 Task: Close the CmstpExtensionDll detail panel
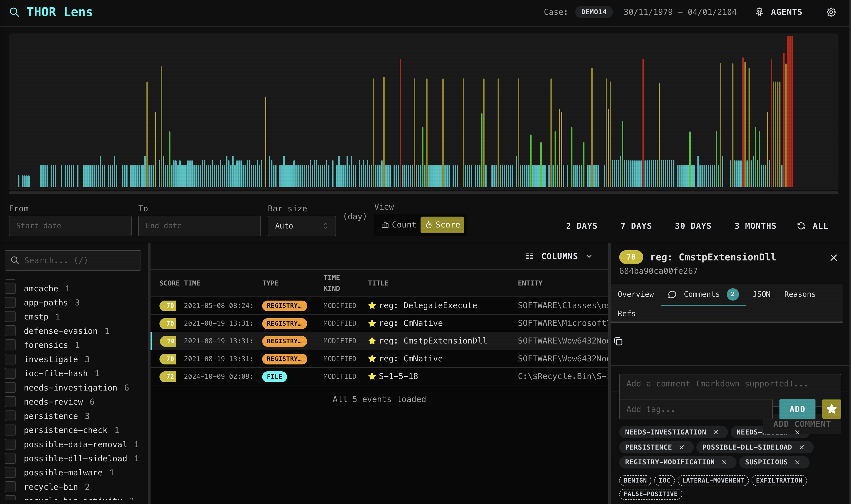pyautogui.click(x=833, y=258)
